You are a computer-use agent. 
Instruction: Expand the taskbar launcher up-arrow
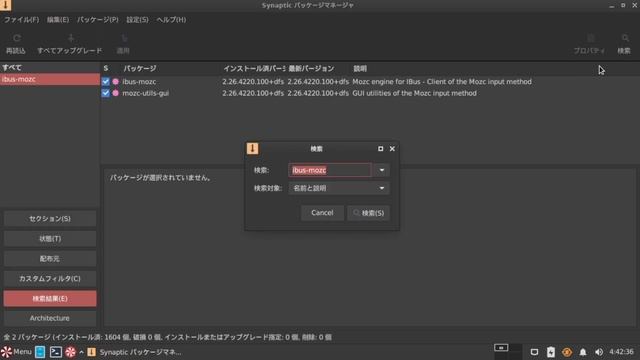[x=82, y=352]
